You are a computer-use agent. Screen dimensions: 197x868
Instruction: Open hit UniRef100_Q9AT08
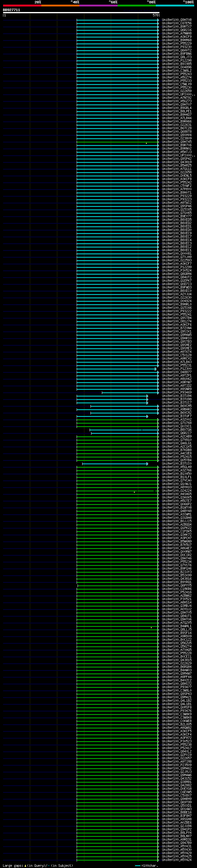pos(176,20)
